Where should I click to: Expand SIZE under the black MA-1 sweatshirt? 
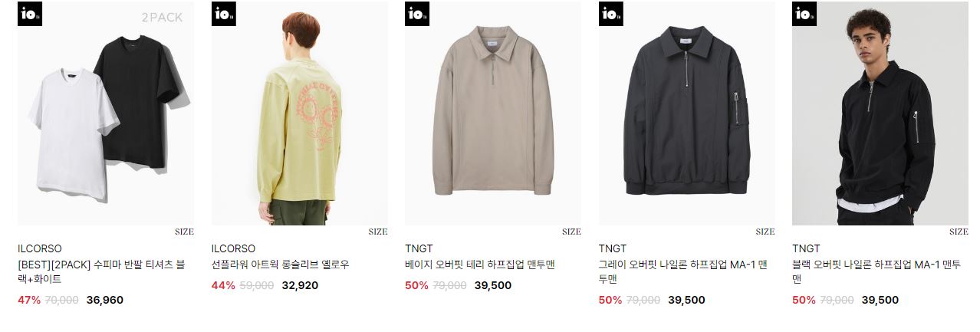pos(959,232)
